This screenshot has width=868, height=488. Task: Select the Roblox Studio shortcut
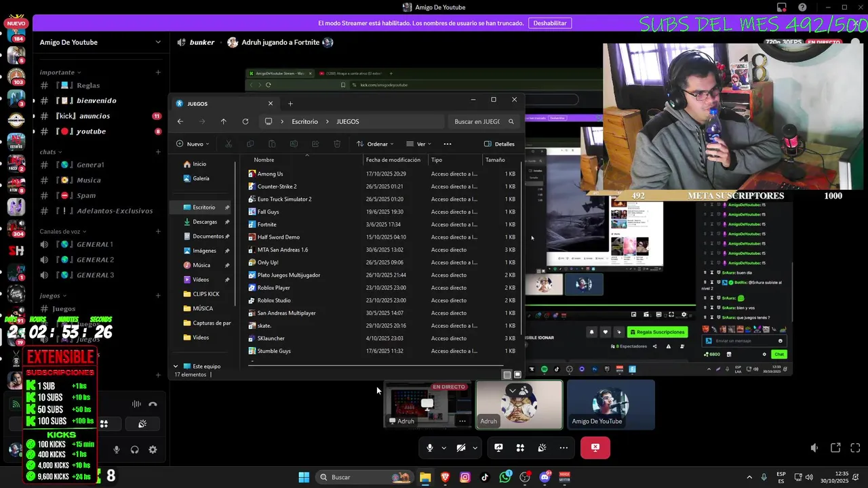[273, 300]
